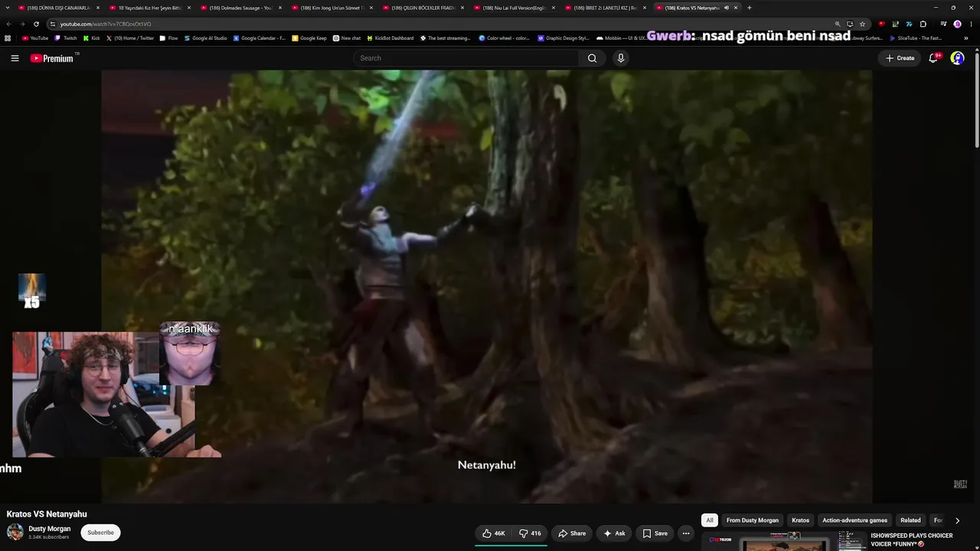Open the zoom magnifier in address bar
Viewport: 980px width, 551px height.
pyautogui.click(x=838, y=24)
